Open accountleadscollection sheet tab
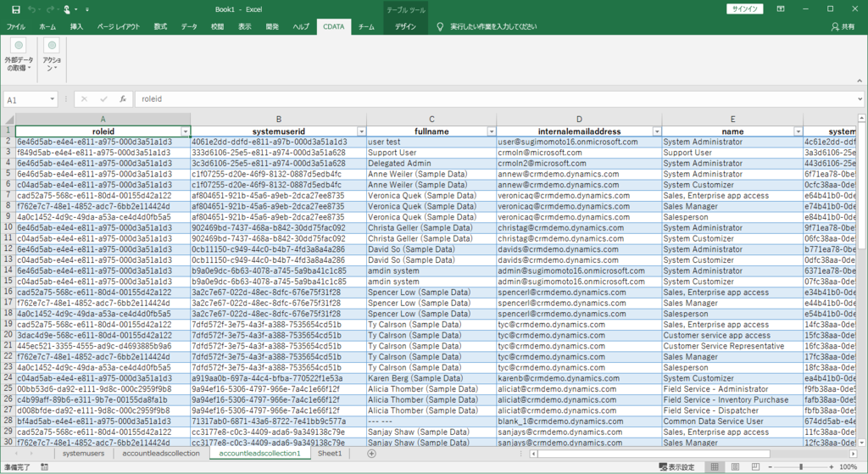Screen dimensions: 868x474 click(161, 454)
